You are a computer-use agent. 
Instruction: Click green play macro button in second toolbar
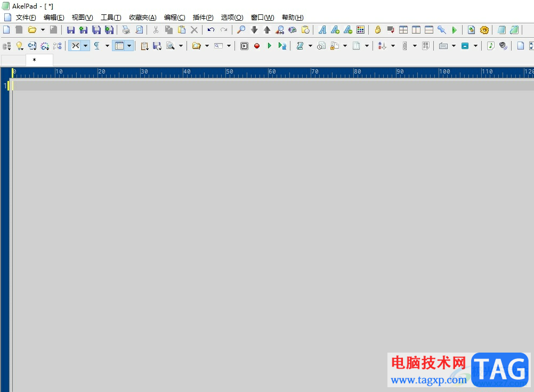[269, 46]
